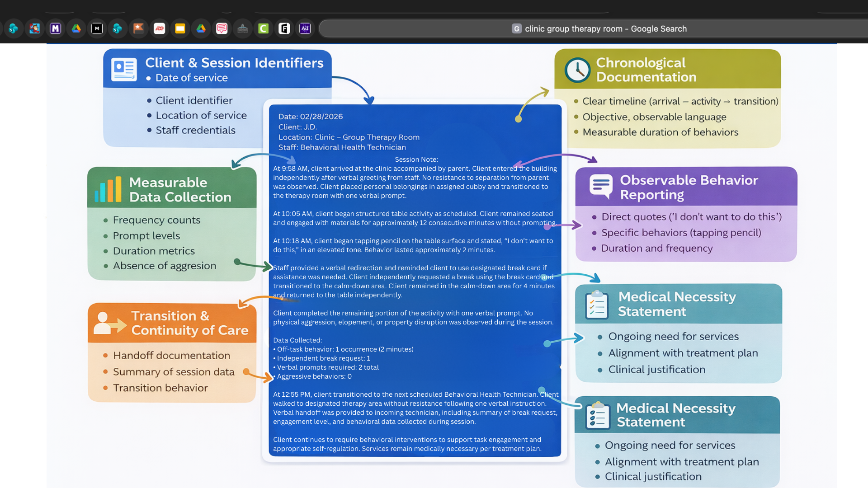
Task: Click the Transition & Continuity of Care heading
Action: pos(189,323)
